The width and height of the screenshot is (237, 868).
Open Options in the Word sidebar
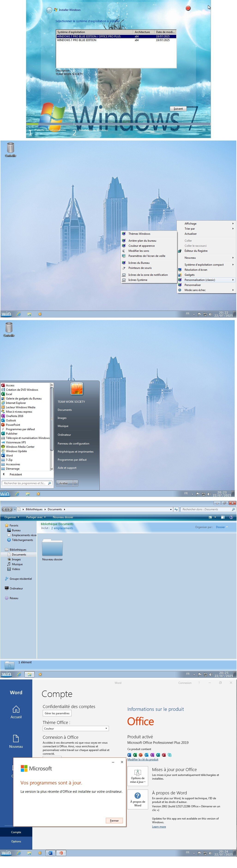(16, 841)
